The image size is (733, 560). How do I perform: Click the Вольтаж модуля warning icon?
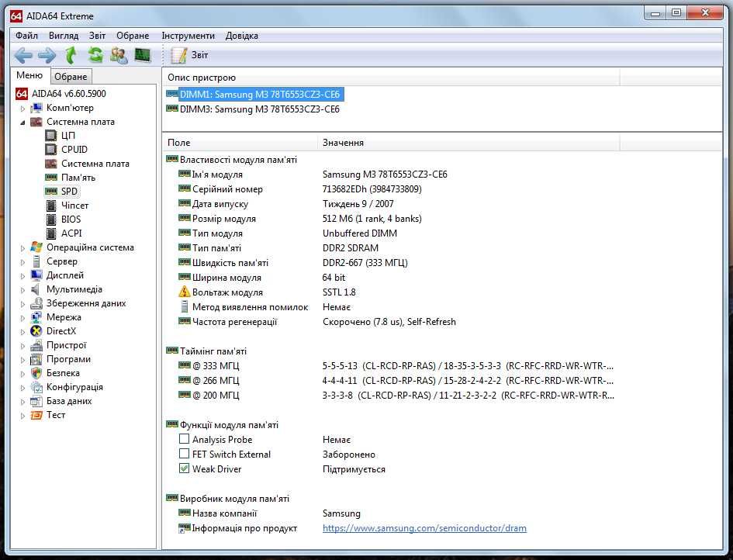184,292
